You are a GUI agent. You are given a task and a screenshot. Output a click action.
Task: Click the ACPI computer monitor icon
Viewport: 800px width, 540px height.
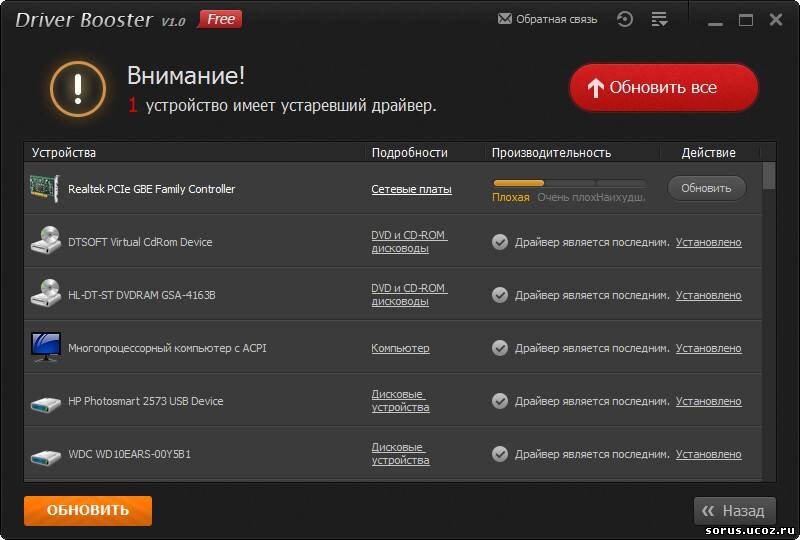tap(45, 347)
